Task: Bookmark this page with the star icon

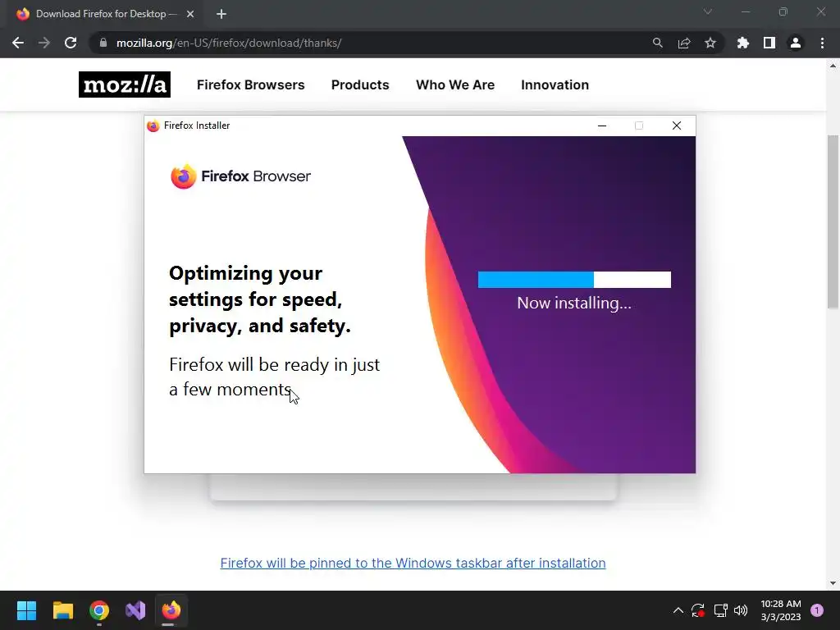Action: click(x=710, y=43)
